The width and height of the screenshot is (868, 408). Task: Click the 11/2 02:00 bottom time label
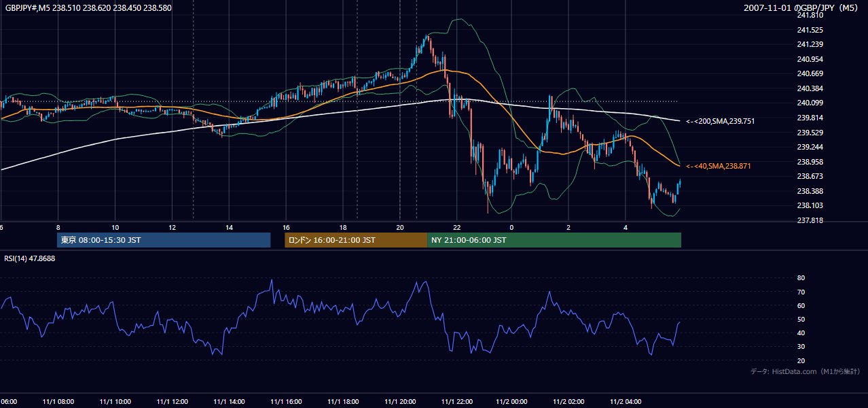click(568, 401)
